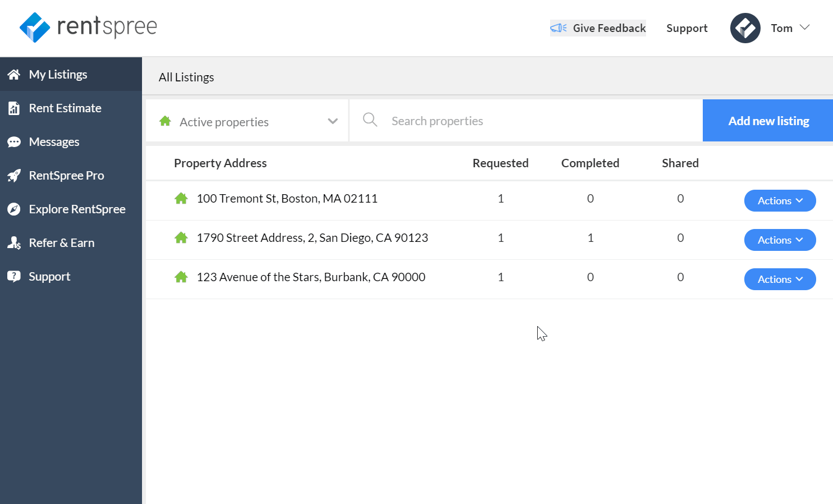This screenshot has height=504, width=833.
Task: Click Completed count for 100 Tremont St
Action: (x=591, y=198)
